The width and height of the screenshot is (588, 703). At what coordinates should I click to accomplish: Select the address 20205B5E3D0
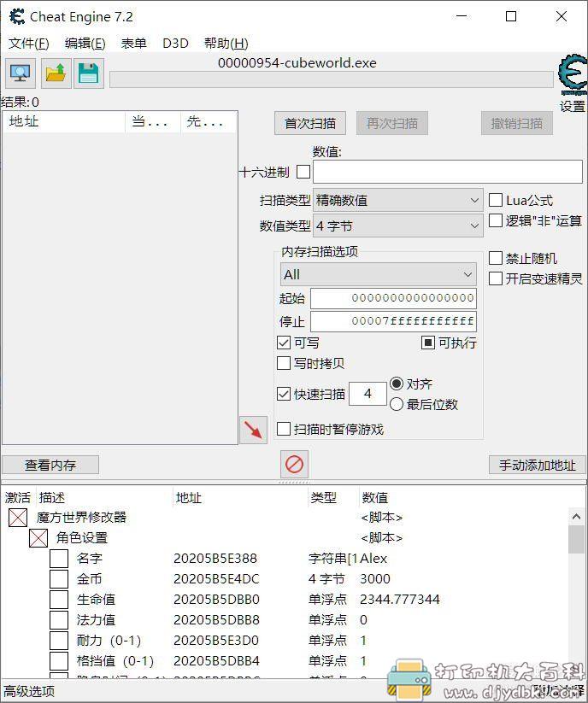pyautogui.click(x=216, y=641)
